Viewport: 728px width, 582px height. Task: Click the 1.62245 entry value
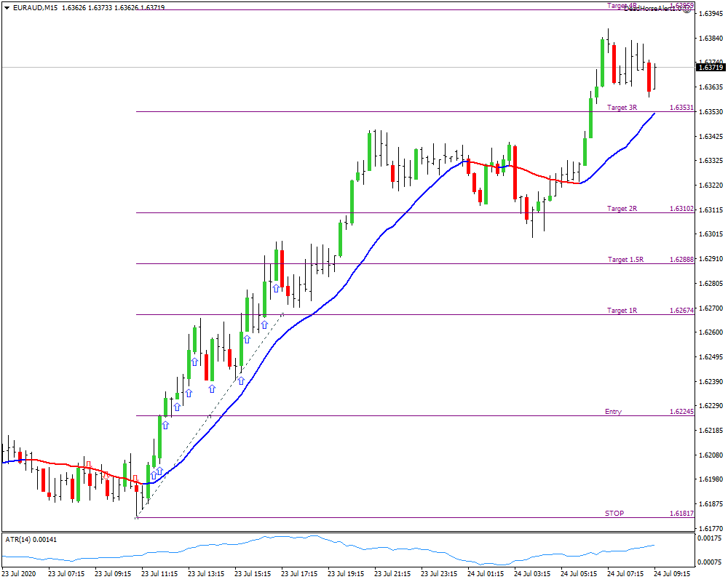click(681, 412)
